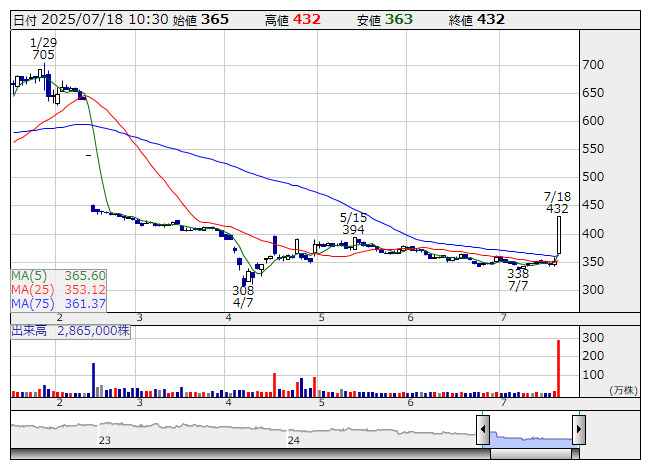Click the tall blue volume bar in February
653x470 pixels.
click(x=93, y=380)
